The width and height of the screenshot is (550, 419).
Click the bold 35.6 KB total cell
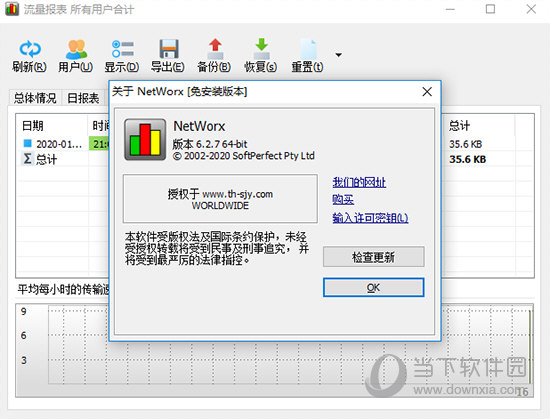[x=468, y=159]
